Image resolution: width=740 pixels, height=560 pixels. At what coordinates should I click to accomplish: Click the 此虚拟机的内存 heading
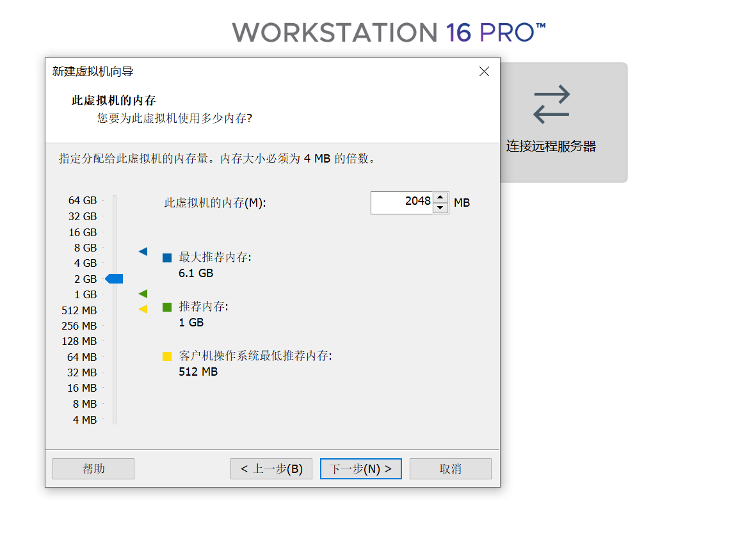pos(114,100)
